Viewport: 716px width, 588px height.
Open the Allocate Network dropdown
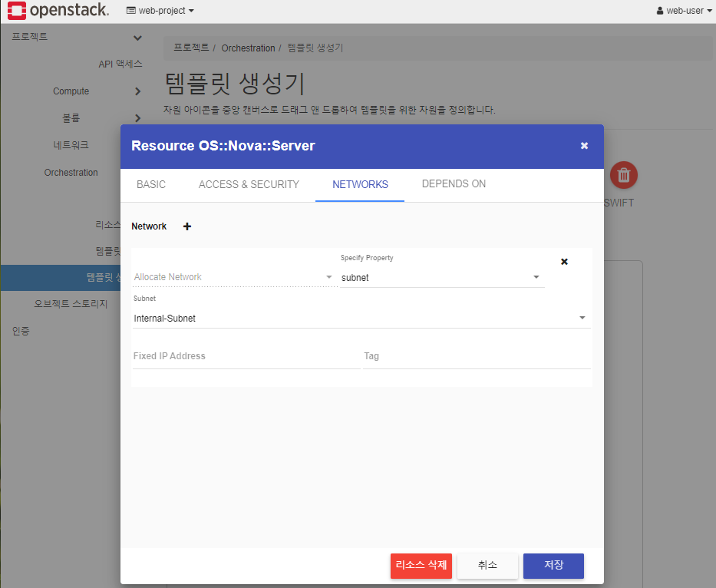click(x=233, y=277)
